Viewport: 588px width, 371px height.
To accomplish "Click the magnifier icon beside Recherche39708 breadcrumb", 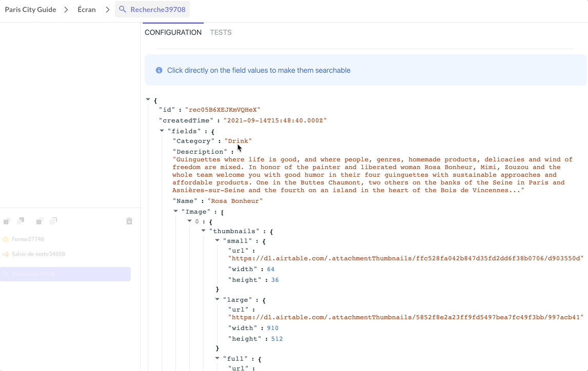I will (123, 9).
